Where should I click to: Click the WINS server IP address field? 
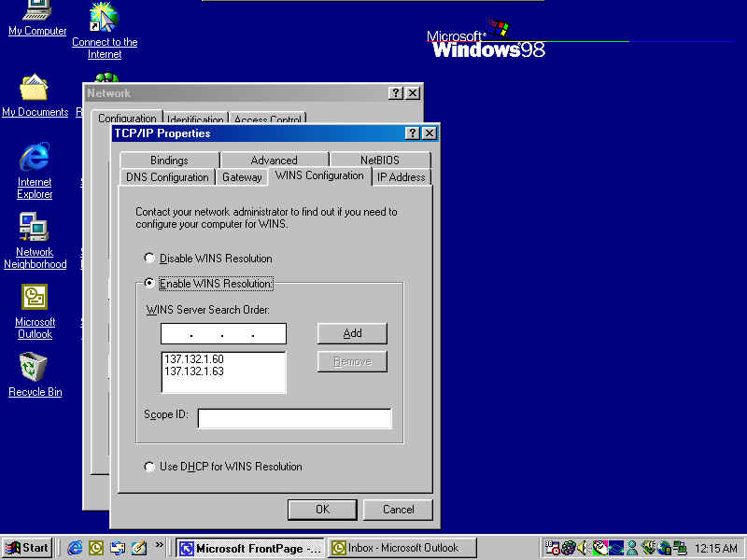(223, 333)
